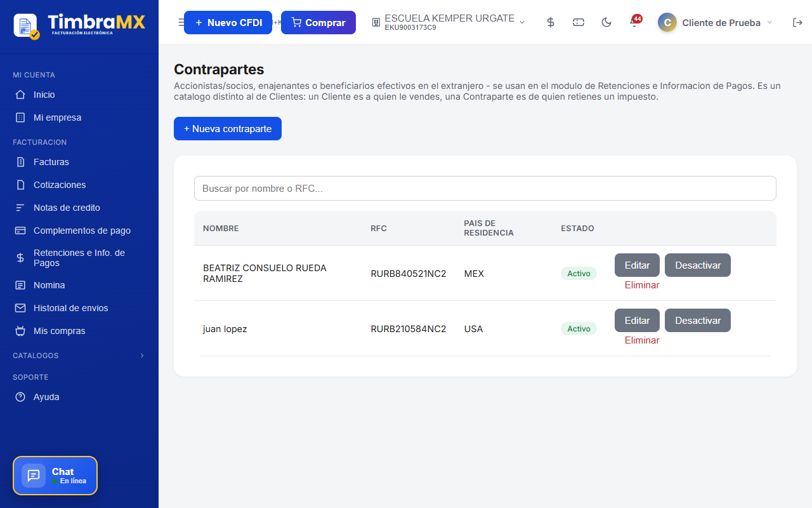
Task: Click the Activo badge for juan lopez
Action: tap(579, 329)
